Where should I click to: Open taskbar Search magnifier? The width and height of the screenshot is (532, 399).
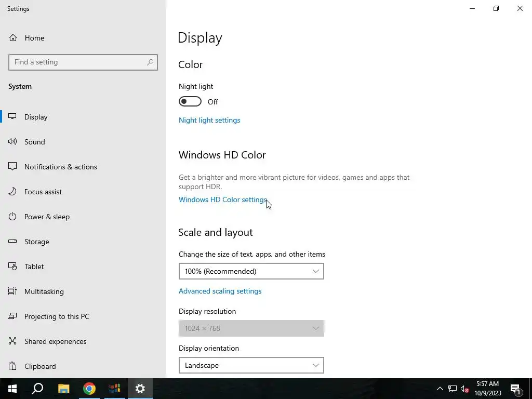pyautogui.click(x=37, y=389)
